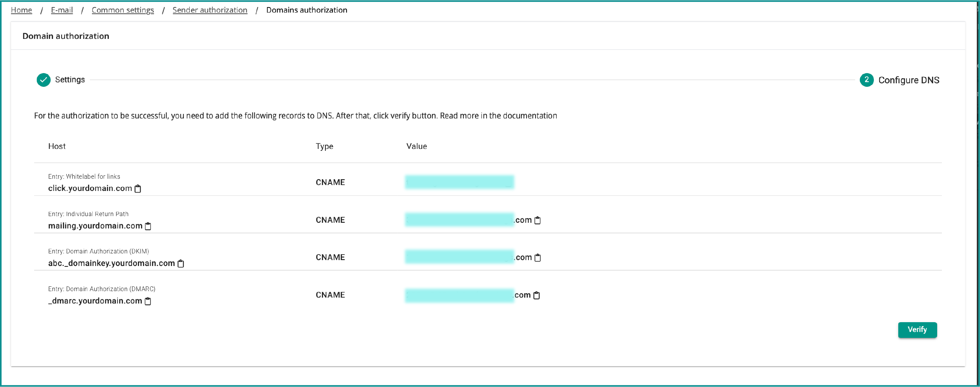Copy the DMARC CNAME value
This screenshot has height=387, width=980.
(537, 295)
